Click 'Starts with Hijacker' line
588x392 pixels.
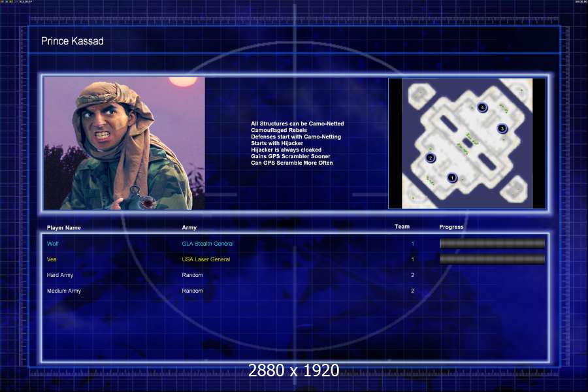[x=277, y=143]
